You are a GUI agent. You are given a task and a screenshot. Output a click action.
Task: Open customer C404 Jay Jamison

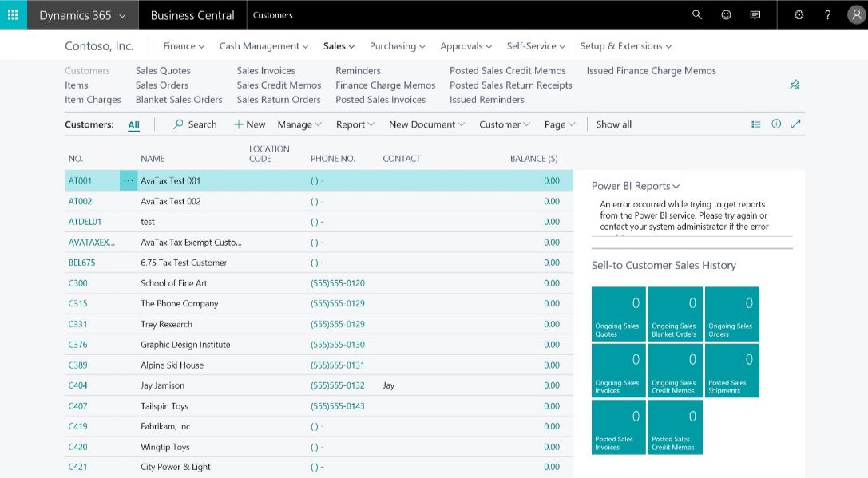click(x=77, y=385)
